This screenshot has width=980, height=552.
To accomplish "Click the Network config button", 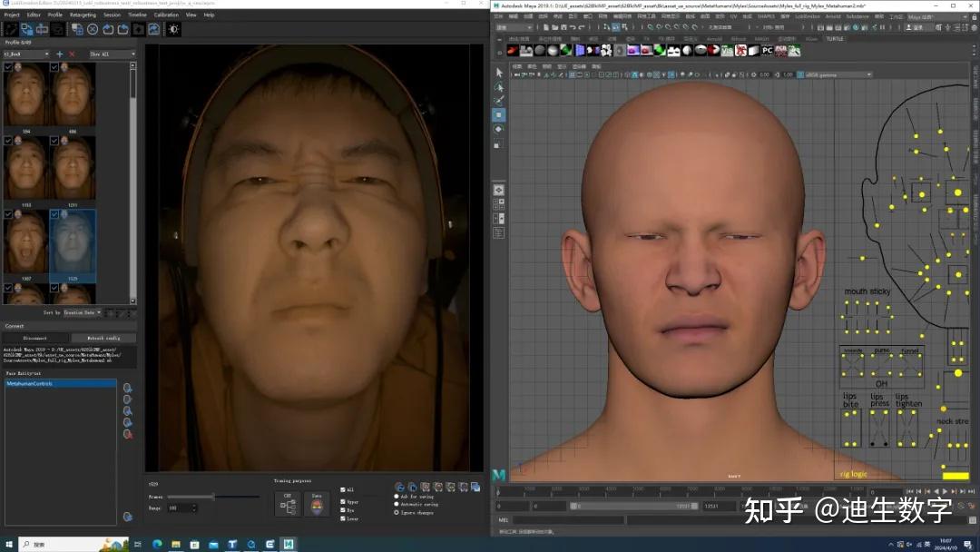I will click(x=103, y=338).
